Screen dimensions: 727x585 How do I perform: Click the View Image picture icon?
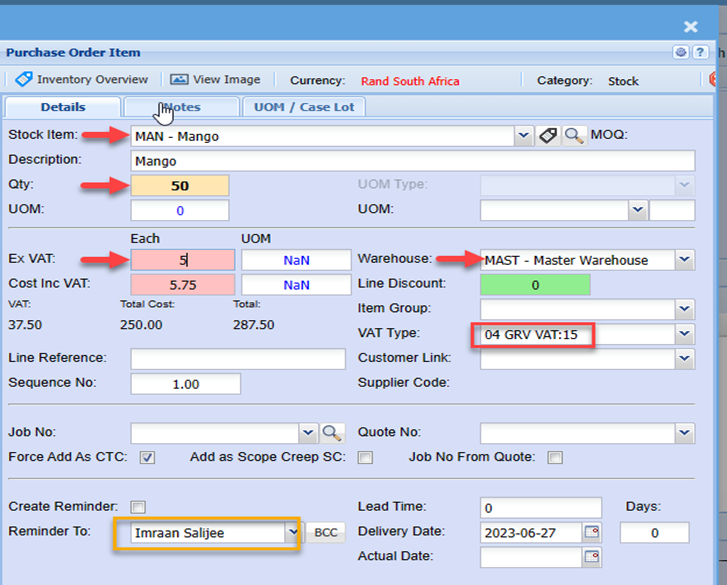179,80
